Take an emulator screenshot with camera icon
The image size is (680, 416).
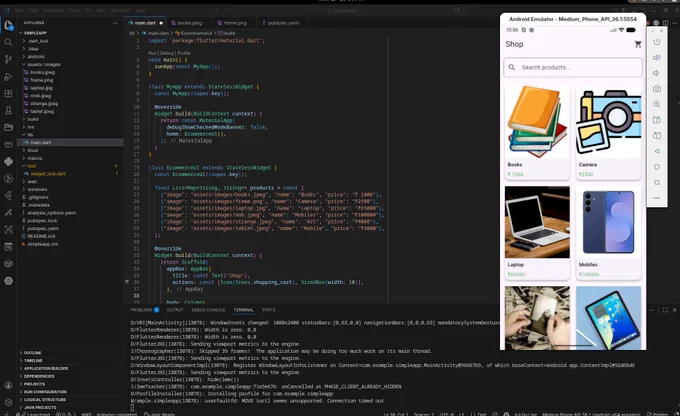pos(657,89)
